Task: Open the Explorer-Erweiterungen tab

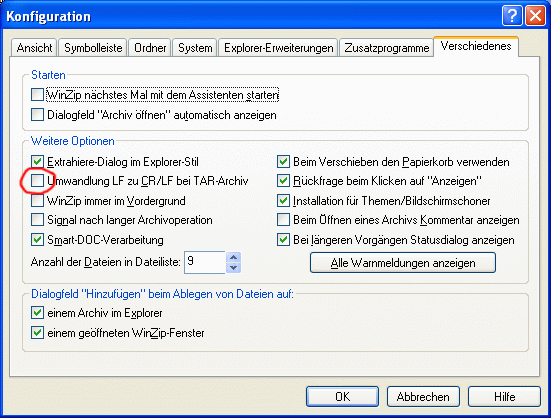Action: [x=278, y=48]
